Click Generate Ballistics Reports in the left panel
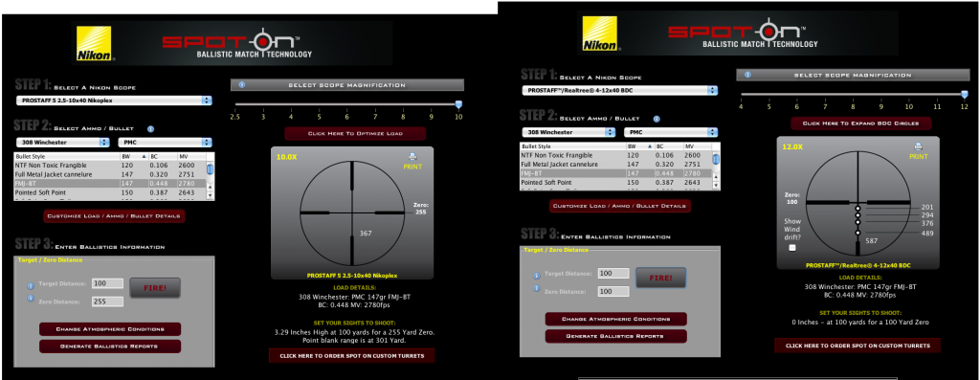The image size is (980, 380). pyautogui.click(x=110, y=346)
